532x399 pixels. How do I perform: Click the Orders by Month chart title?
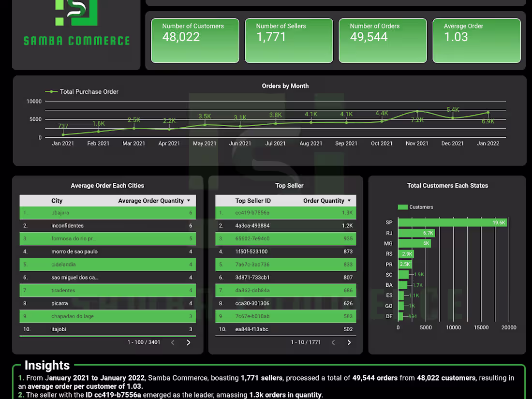point(285,86)
